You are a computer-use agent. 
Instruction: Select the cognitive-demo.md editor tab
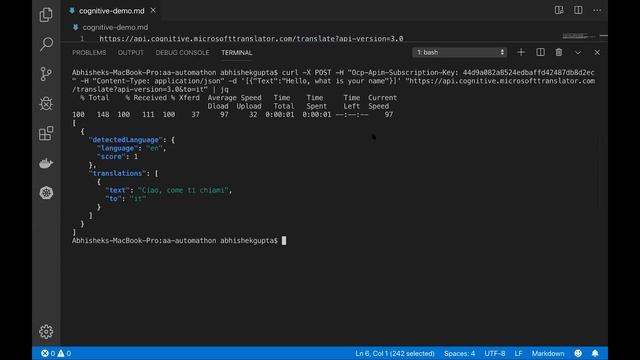(x=112, y=11)
